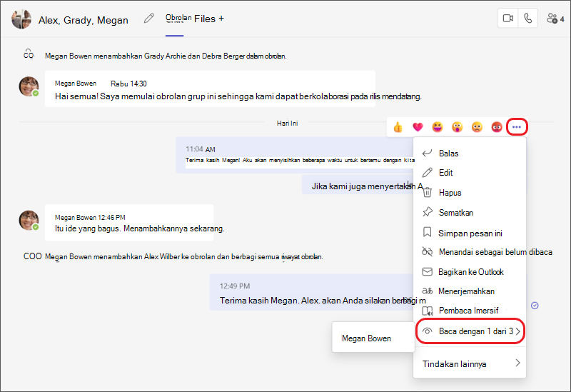
Task: Click the read receipt checkmark icon
Action: pyautogui.click(x=535, y=306)
